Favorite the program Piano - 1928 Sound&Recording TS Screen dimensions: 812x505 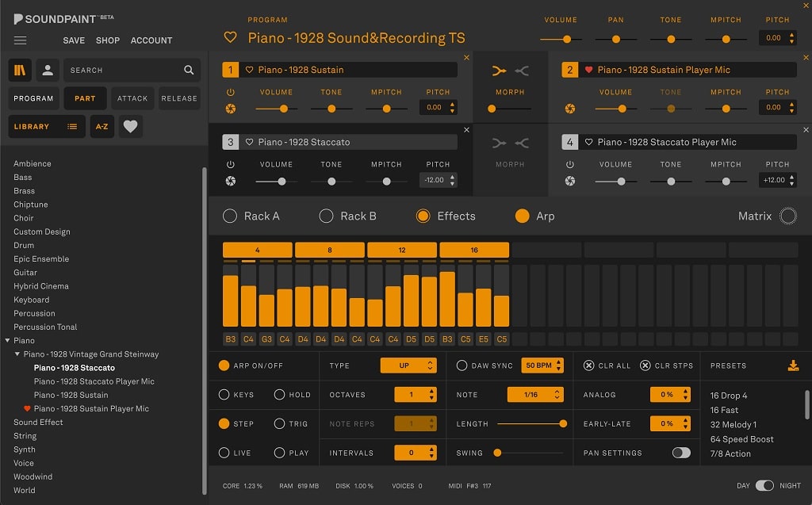[x=231, y=37]
